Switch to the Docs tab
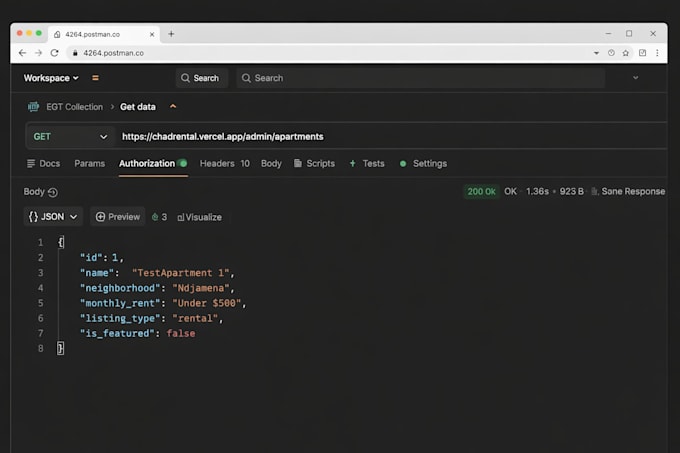This screenshot has width=680, height=453. [43, 163]
